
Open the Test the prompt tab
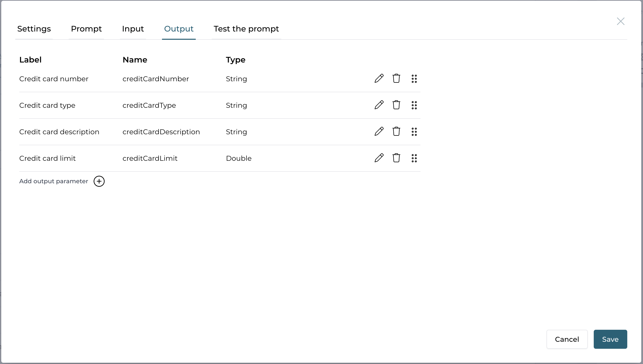click(246, 29)
